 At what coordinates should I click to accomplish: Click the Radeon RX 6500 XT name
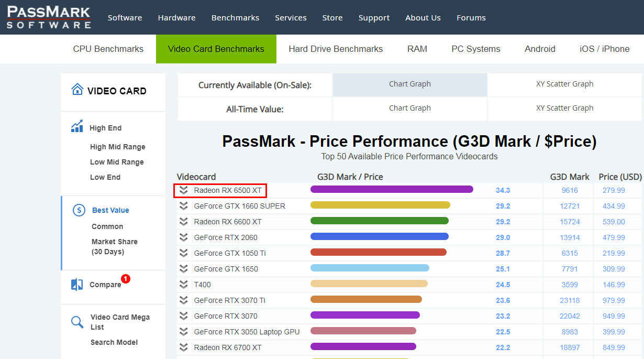pos(228,190)
